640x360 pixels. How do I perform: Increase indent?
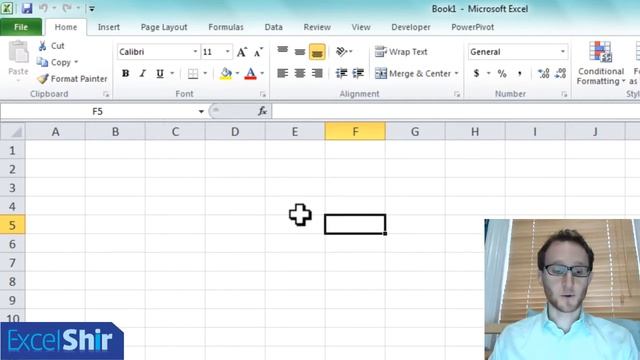click(358, 73)
